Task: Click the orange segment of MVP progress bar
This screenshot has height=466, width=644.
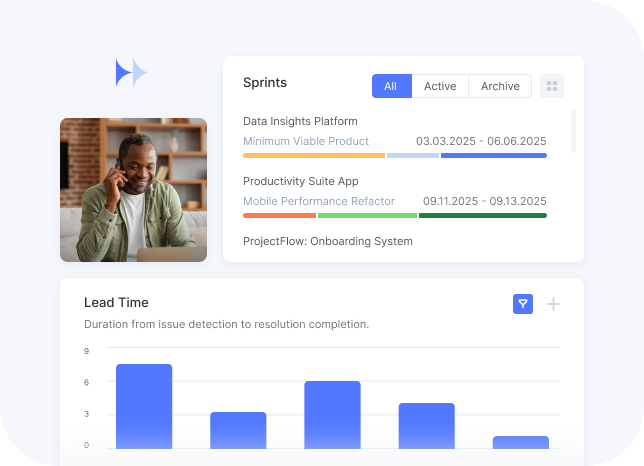Action: coord(314,156)
